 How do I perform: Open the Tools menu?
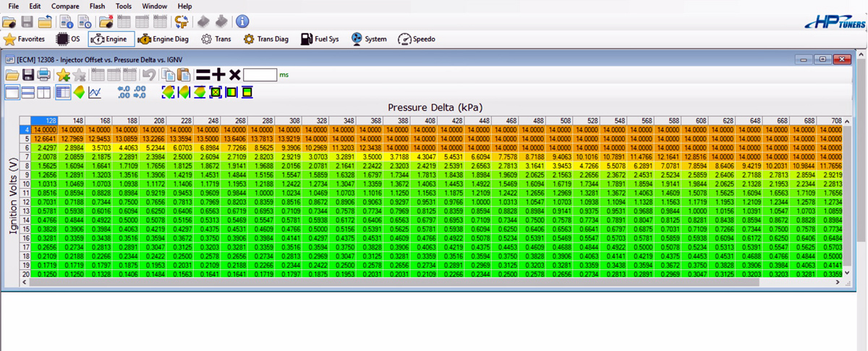[x=124, y=6]
